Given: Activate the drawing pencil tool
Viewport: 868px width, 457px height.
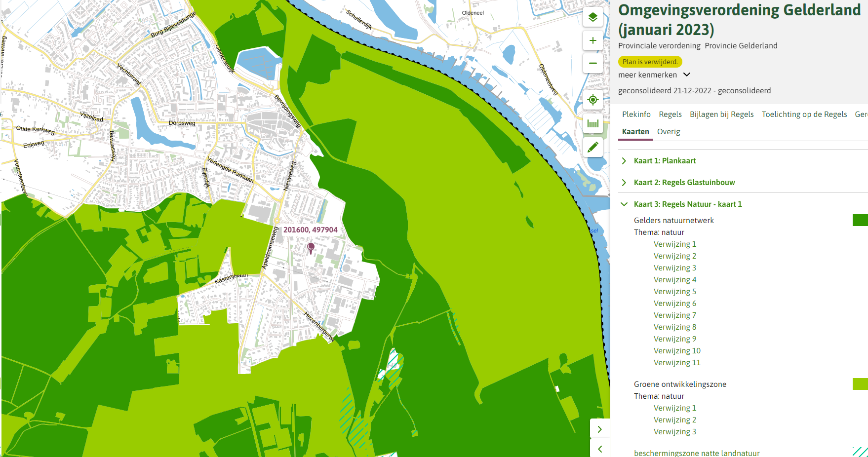Looking at the screenshot, I should point(592,147).
